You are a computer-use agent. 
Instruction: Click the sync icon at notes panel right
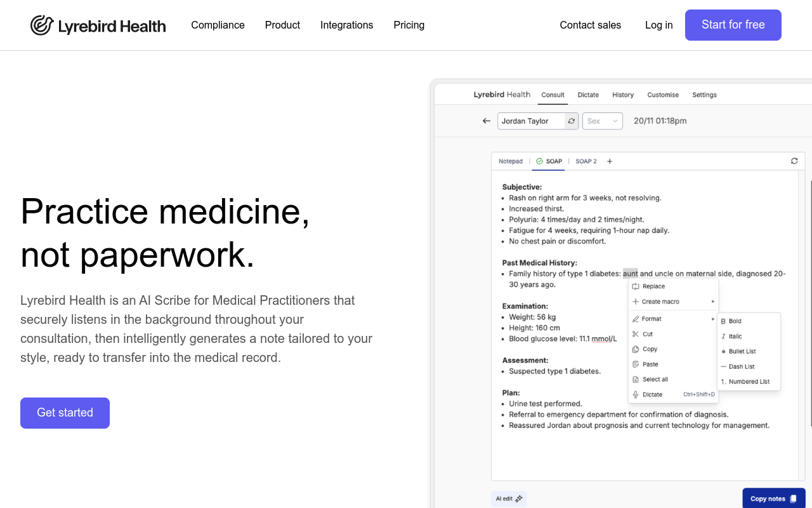click(x=794, y=161)
